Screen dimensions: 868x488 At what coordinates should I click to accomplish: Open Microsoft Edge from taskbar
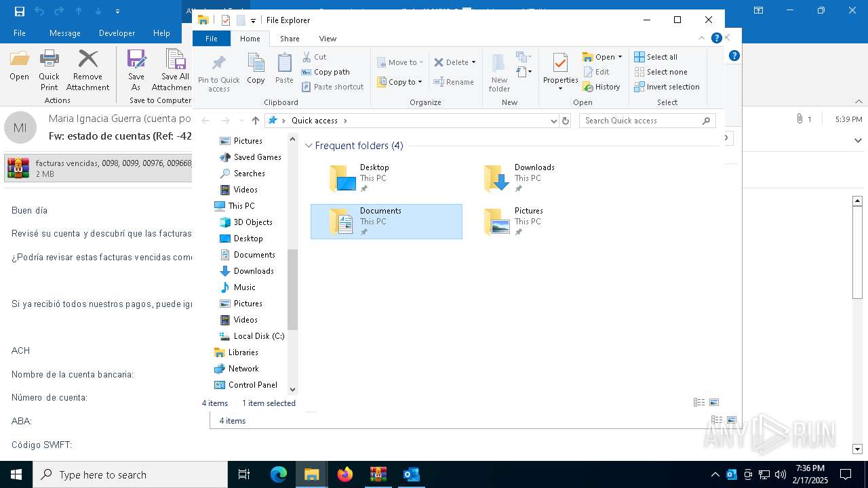pos(279,474)
